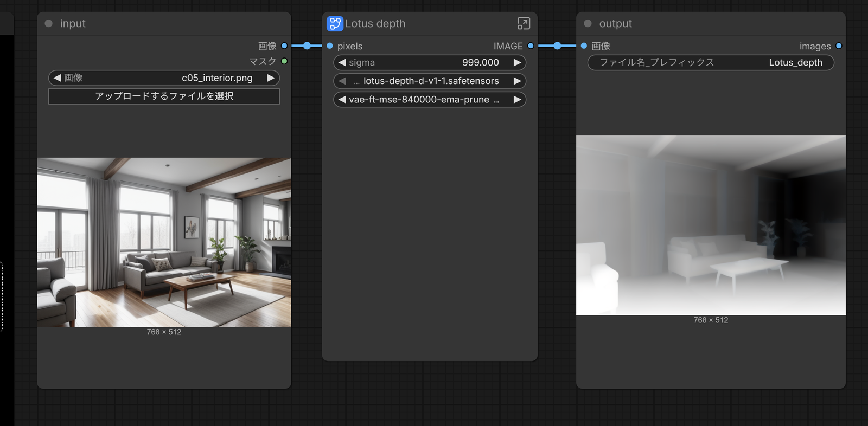Click the マスク output slot dot
Viewport: 868px width, 426px height.
click(x=284, y=61)
